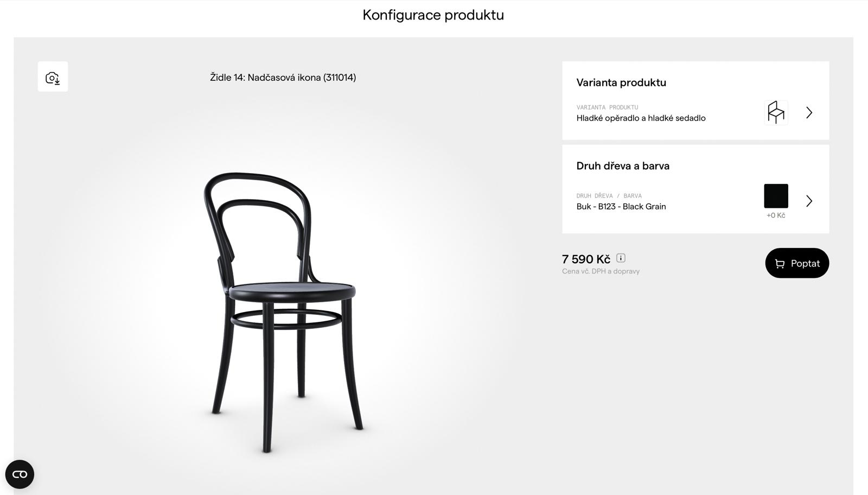This screenshot has width=868, height=495.
Task: Click the 'Cena vč. DPH a dopravy' note
Action: pos(601,271)
